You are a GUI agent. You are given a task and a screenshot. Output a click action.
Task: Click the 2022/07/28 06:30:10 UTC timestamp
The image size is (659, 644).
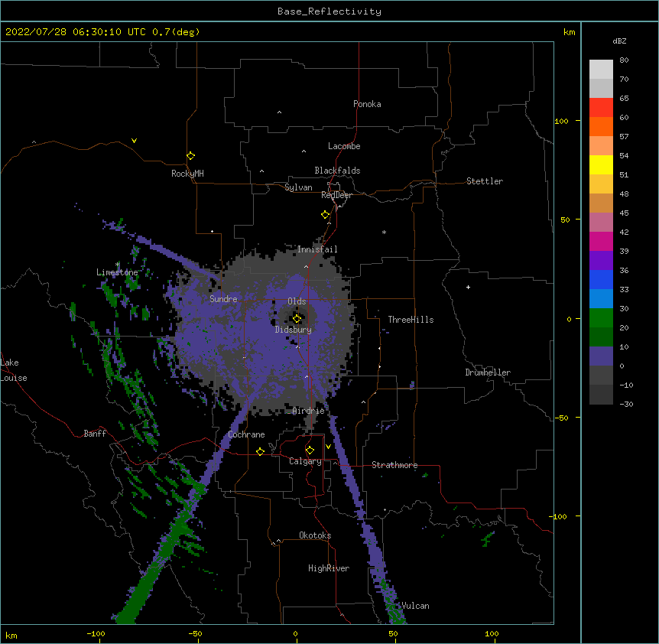tap(76, 32)
